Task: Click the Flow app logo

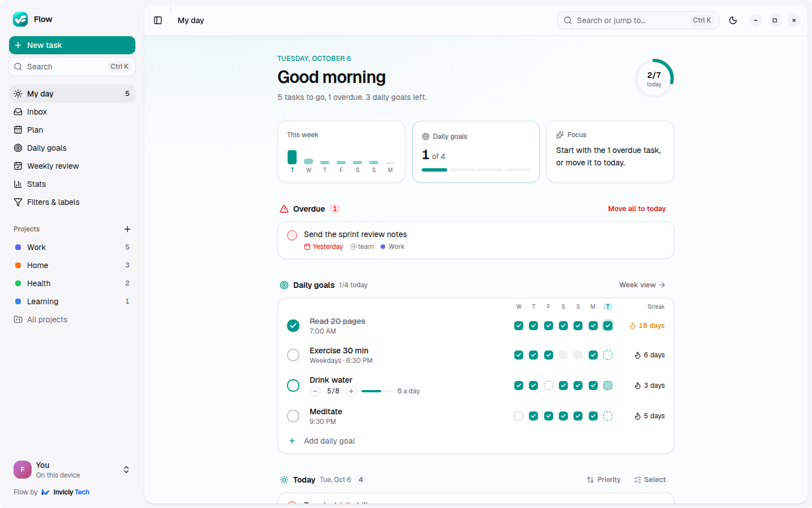Action: (x=20, y=19)
